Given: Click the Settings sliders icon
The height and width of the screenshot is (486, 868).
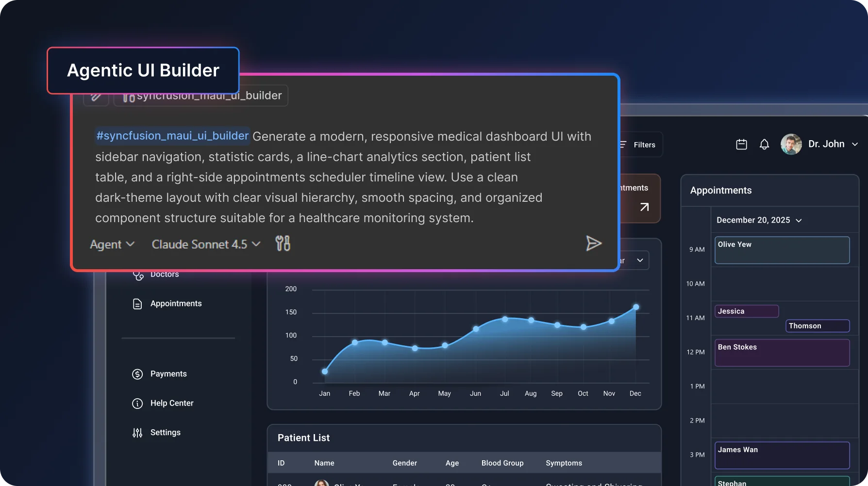Looking at the screenshot, I should click(x=137, y=433).
